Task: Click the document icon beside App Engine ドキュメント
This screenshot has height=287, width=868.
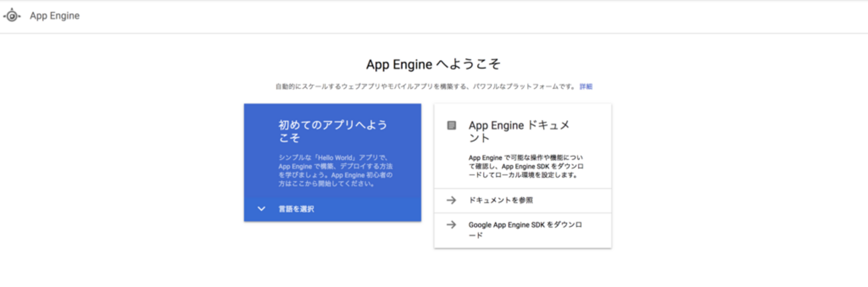Action: [452, 125]
